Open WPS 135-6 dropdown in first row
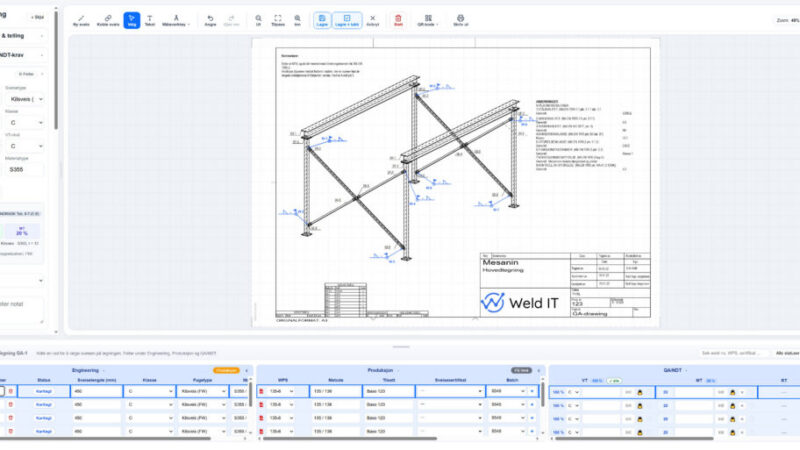Viewport: 800px width, 450px height. pos(282,391)
